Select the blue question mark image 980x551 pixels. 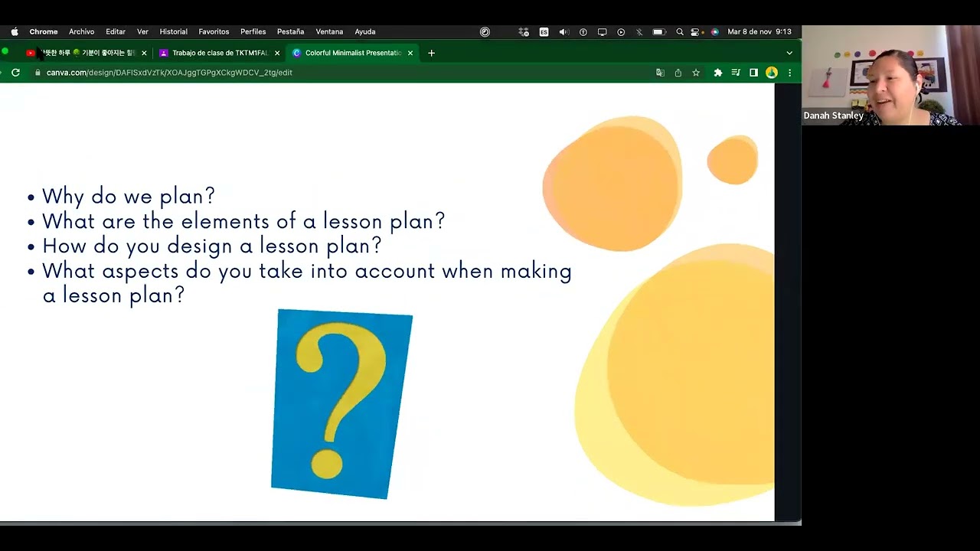click(x=342, y=404)
